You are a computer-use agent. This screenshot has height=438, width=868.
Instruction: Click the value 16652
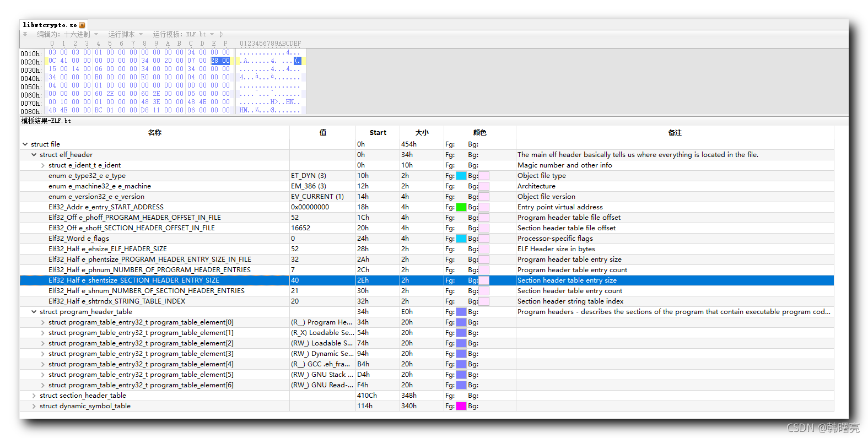[x=301, y=228]
